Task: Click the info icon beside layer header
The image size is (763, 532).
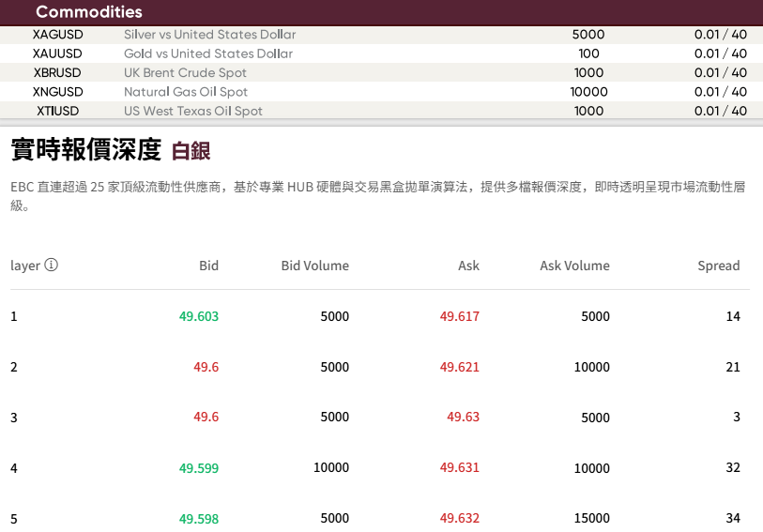Action: click(x=52, y=266)
